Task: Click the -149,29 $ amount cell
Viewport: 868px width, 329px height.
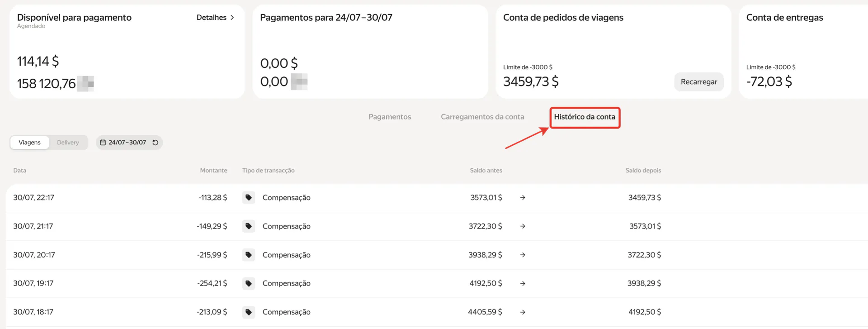Action: coord(212,226)
